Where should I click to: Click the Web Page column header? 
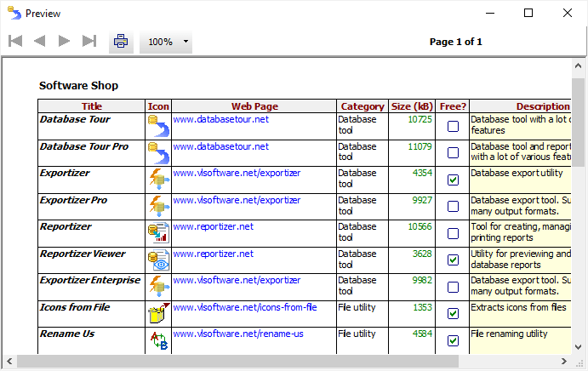254,106
